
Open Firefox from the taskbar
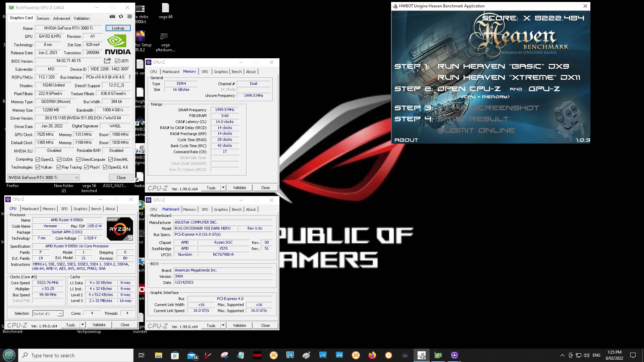372,355
